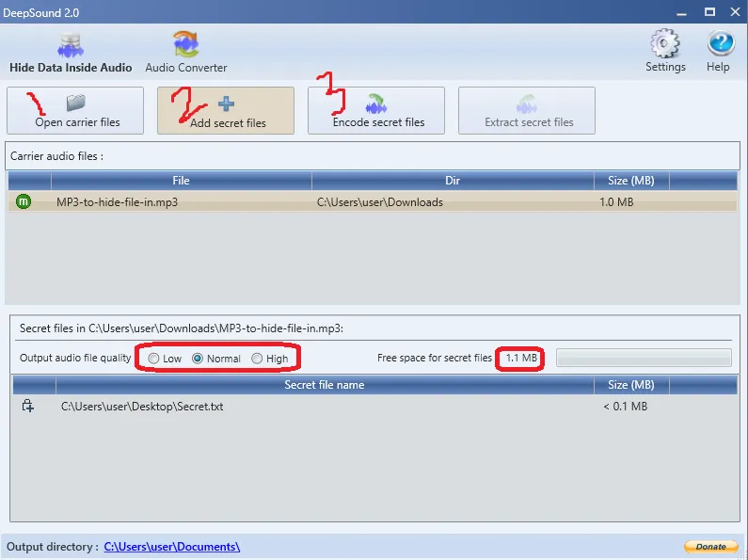Click the waveform icon on Encode secret files

coord(376,104)
